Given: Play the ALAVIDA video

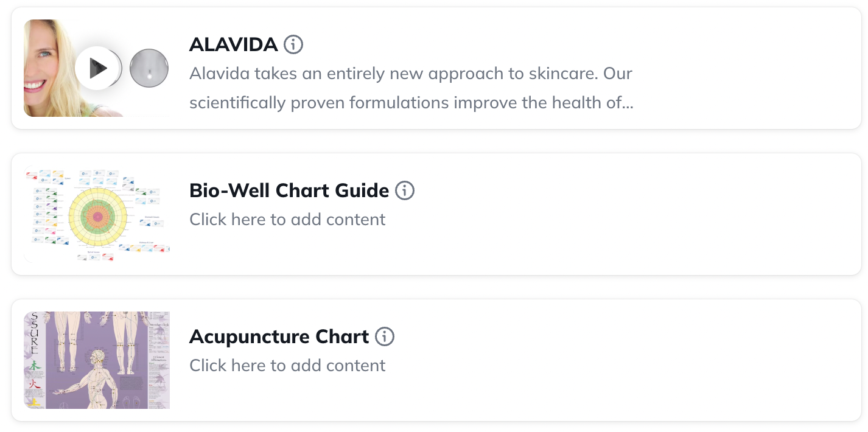Looking at the screenshot, I should point(97,68).
